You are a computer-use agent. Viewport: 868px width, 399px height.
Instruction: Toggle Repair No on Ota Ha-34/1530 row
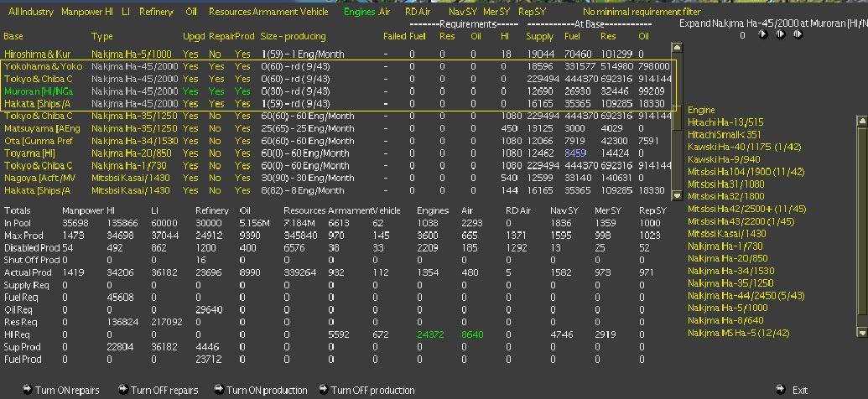(x=215, y=141)
